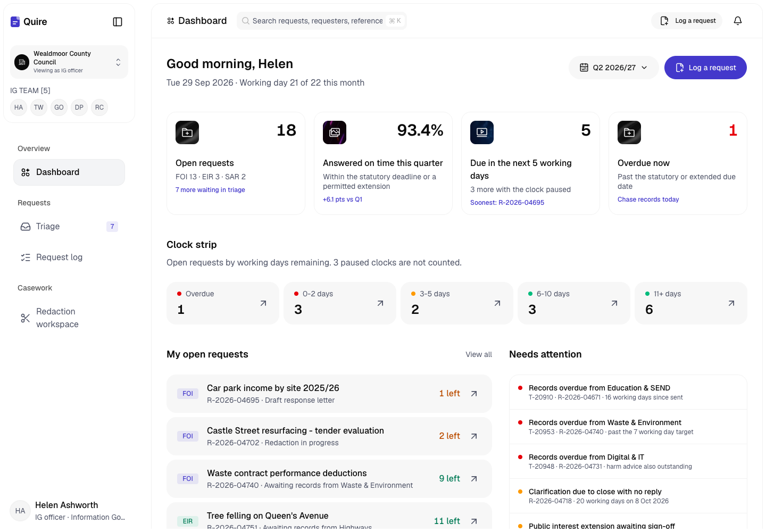Open Records overdue from Waste & Environment
766x532 pixels.
628,427
